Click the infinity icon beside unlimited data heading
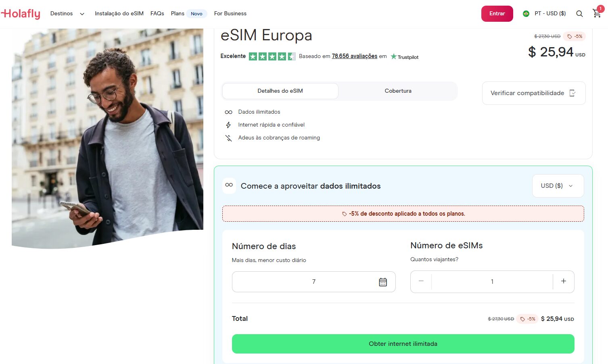This screenshot has width=608, height=364. pos(229,185)
